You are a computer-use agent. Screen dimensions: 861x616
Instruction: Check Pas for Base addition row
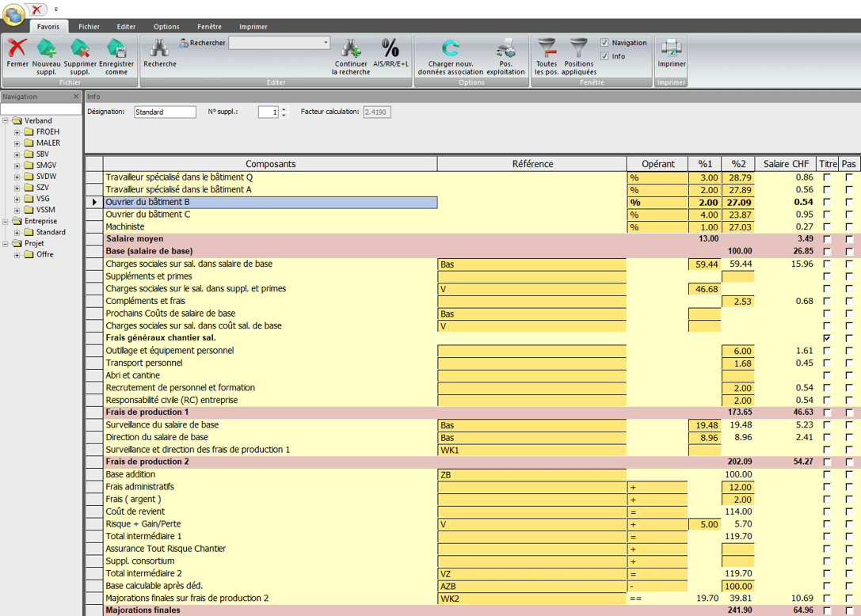(849, 474)
